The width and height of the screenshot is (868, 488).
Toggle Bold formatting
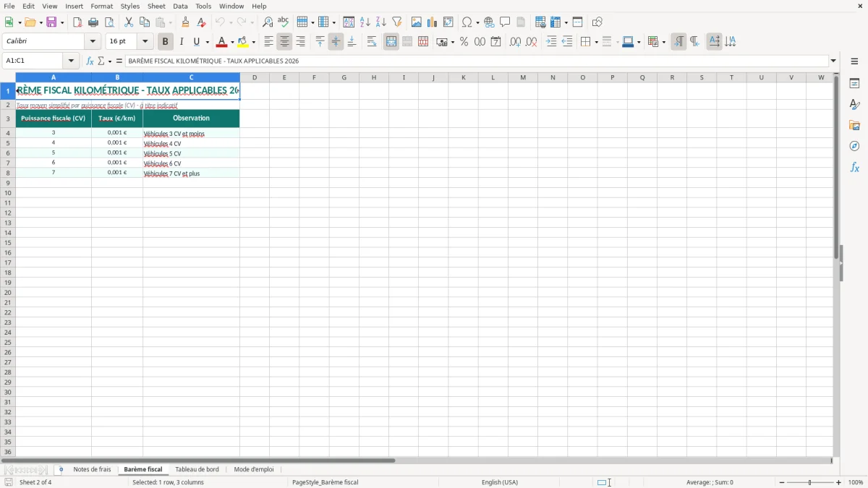[x=166, y=42]
